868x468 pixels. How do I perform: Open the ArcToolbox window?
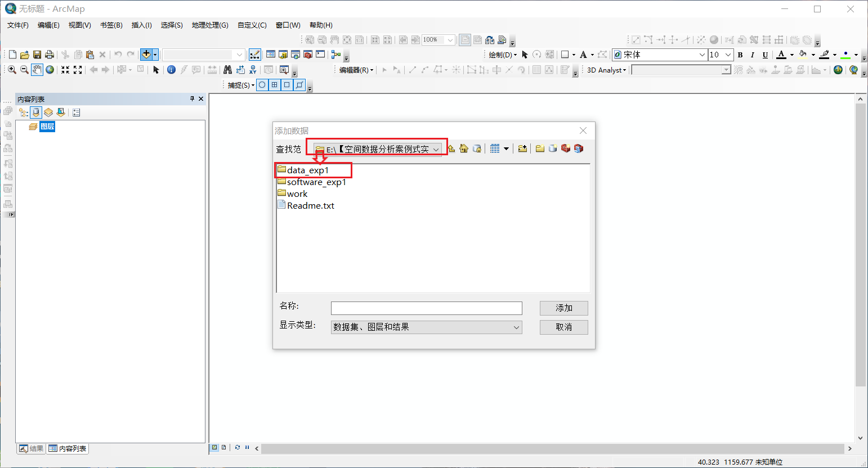point(308,55)
